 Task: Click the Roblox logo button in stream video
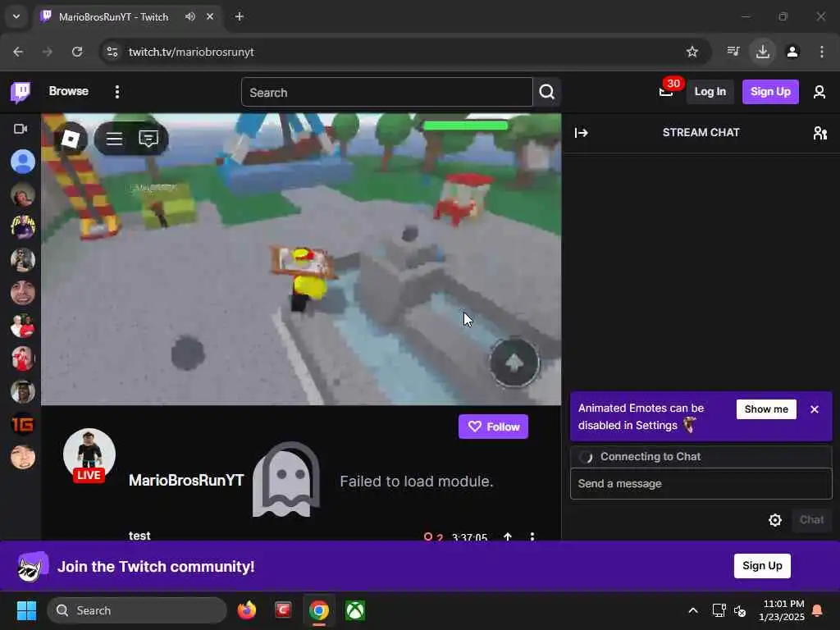[x=71, y=139]
